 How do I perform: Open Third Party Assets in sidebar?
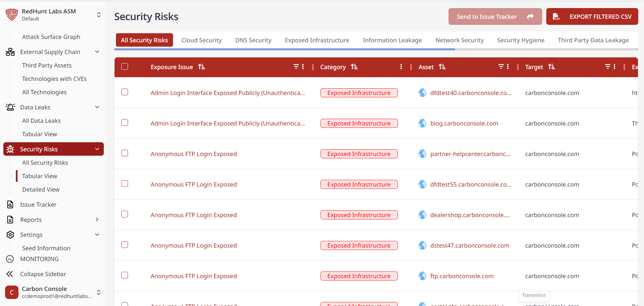[x=47, y=65]
